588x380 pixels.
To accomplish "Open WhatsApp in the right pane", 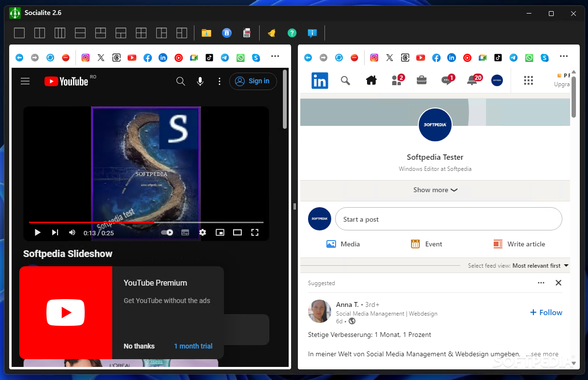I will pos(529,58).
